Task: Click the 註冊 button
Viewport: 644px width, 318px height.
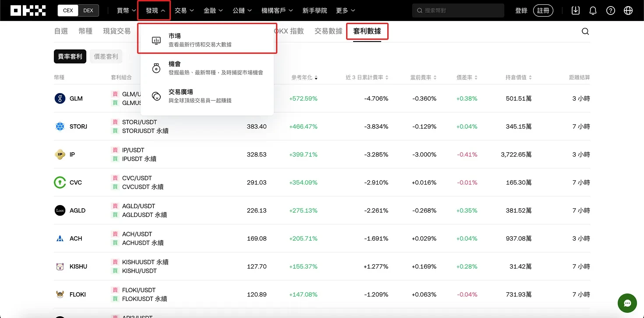Action: point(543,10)
